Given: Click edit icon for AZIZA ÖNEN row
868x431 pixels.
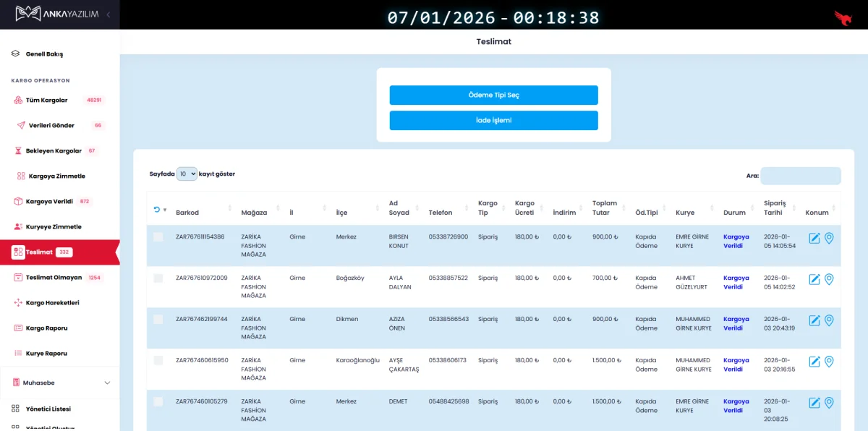Looking at the screenshot, I should click(814, 320).
